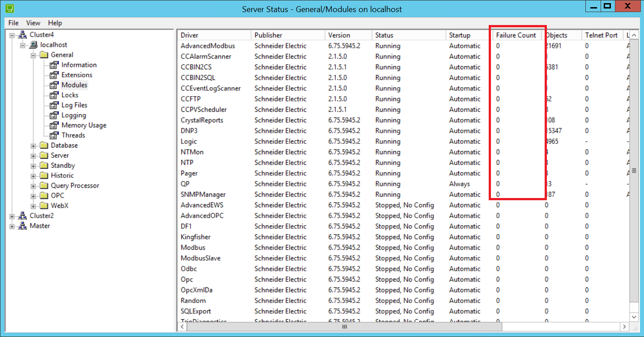
Task: Select the DNP3 driver row
Action: (402, 131)
